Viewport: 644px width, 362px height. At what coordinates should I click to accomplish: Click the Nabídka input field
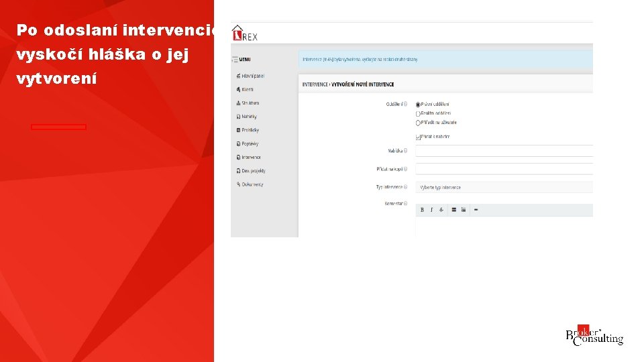[504, 151]
